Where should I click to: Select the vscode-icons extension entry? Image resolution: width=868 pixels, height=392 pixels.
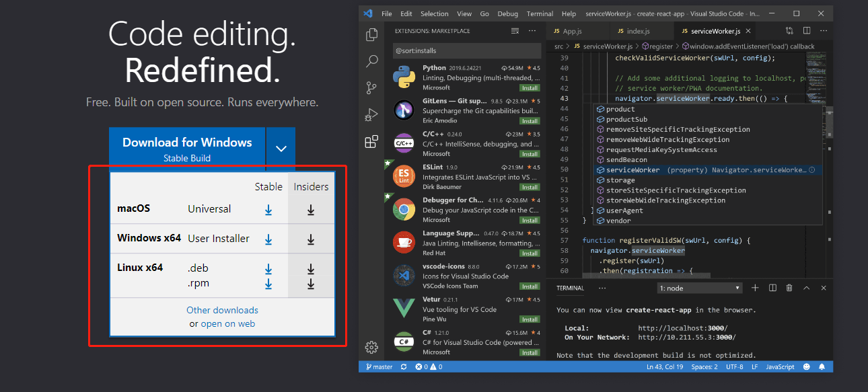pyautogui.click(x=464, y=276)
